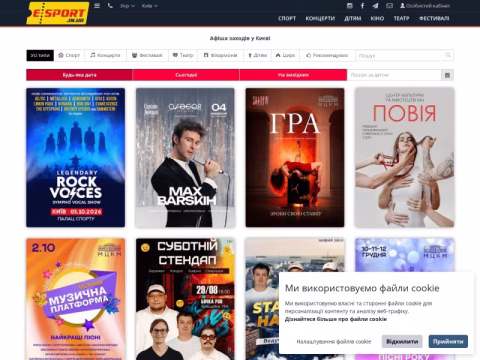480x360 pixels.
Task: Open the hamburger menu icon
Action: 97,6
